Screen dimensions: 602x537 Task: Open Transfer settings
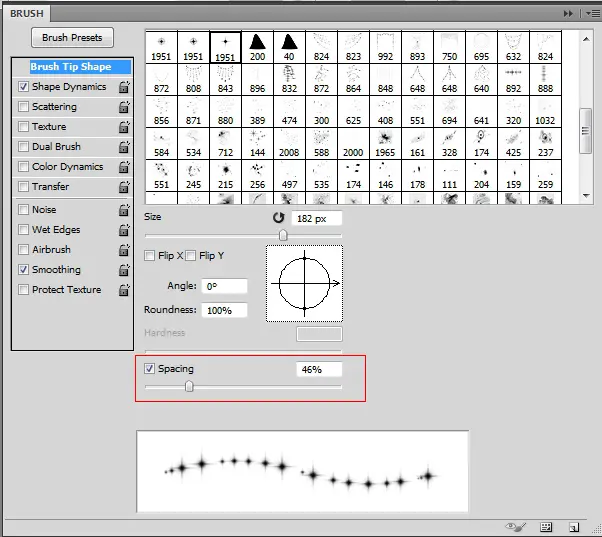click(x=51, y=187)
